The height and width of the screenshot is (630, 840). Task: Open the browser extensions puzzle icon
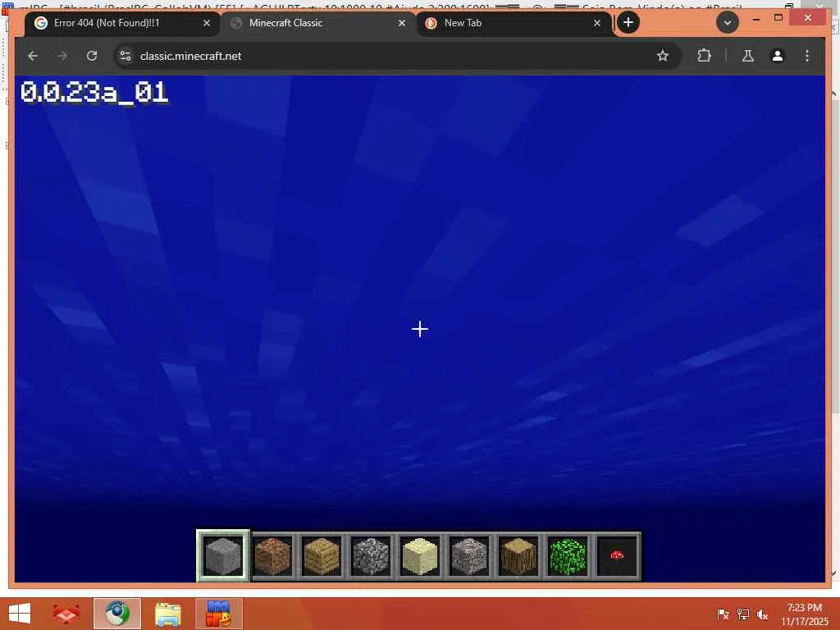coord(704,56)
